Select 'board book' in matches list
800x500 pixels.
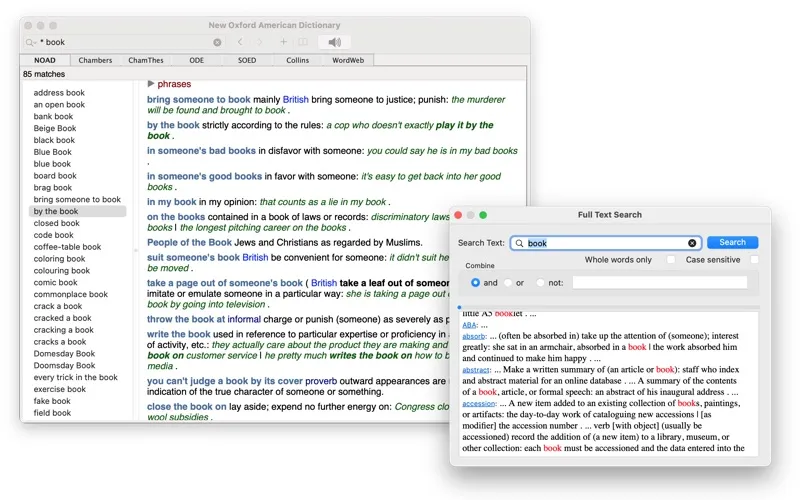[x=55, y=176]
